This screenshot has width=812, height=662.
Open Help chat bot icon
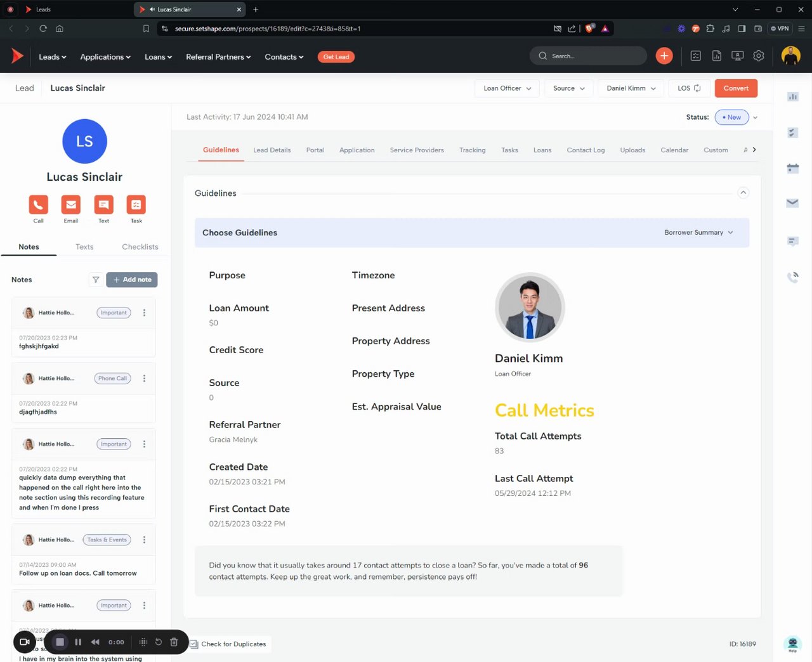[x=792, y=644]
